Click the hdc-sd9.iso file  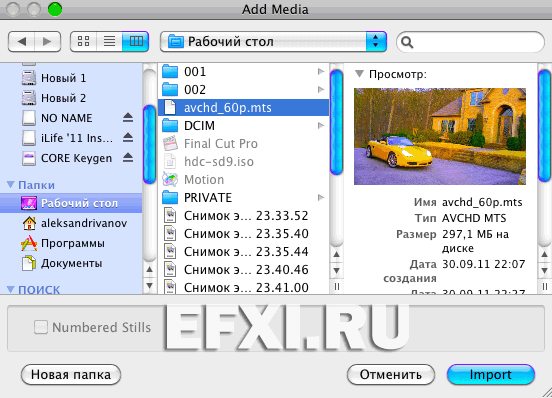(x=244, y=162)
